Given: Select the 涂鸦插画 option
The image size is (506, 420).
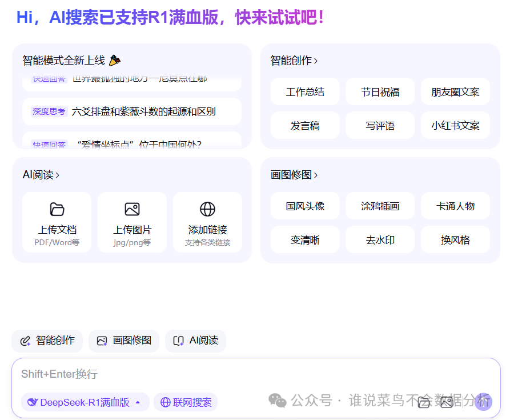Looking at the screenshot, I should point(380,206).
